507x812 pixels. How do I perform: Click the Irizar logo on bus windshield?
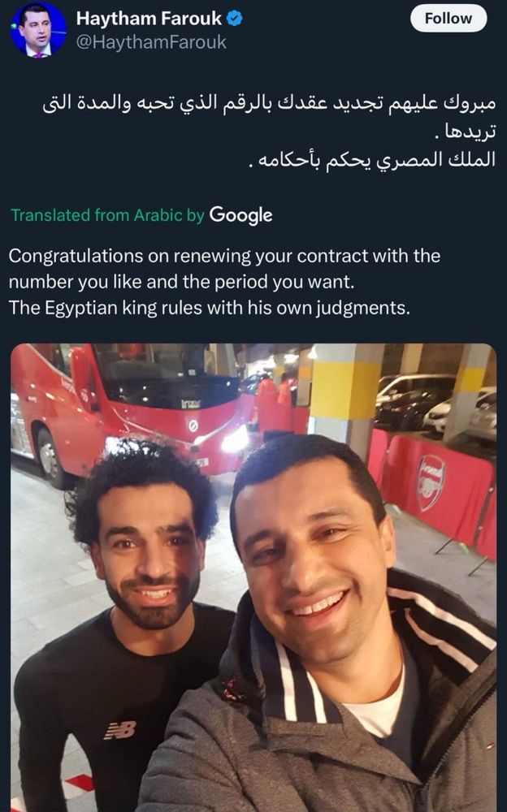pyautogui.click(x=191, y=404)
